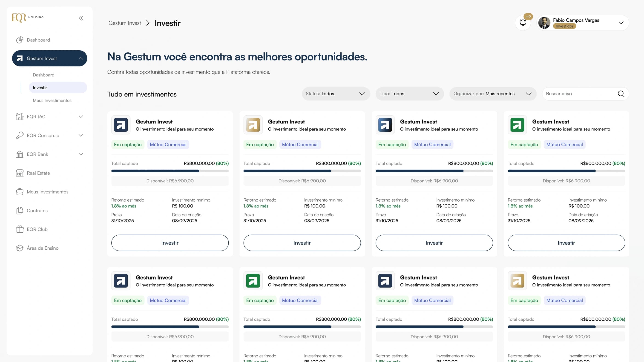Image resolution: width=644 pixels, height=362 pixels.
Task: Click the Contratos documents icon
Action: point(20,211)
